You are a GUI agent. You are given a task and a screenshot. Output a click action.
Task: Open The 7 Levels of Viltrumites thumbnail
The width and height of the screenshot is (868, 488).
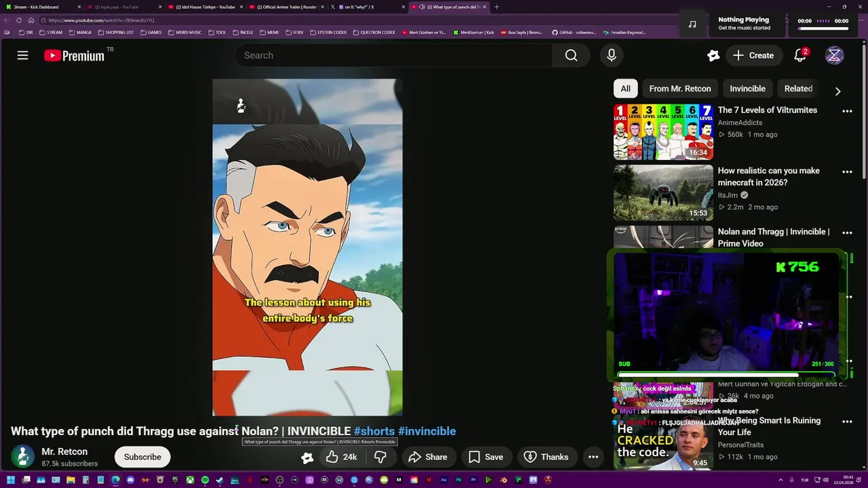pos(663,131)
